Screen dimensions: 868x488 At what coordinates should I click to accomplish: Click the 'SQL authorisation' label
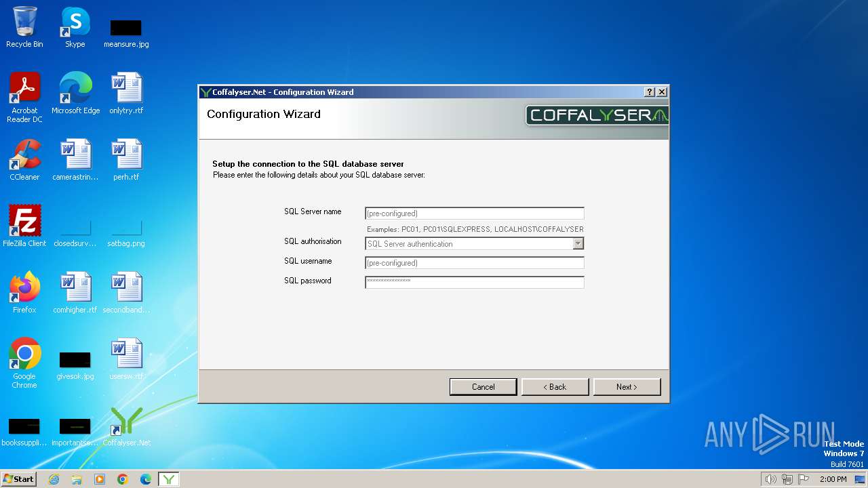pyautogui.click(x=313, y=241)
